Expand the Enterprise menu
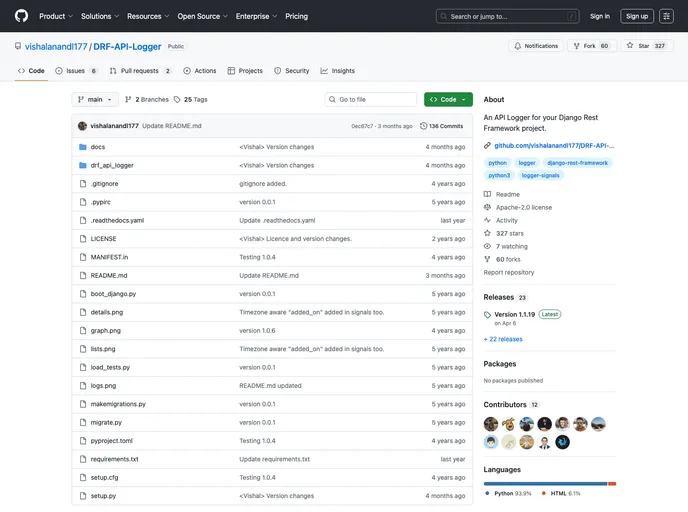This screenshot has width=688, height=512. click(x=256, y=16)
